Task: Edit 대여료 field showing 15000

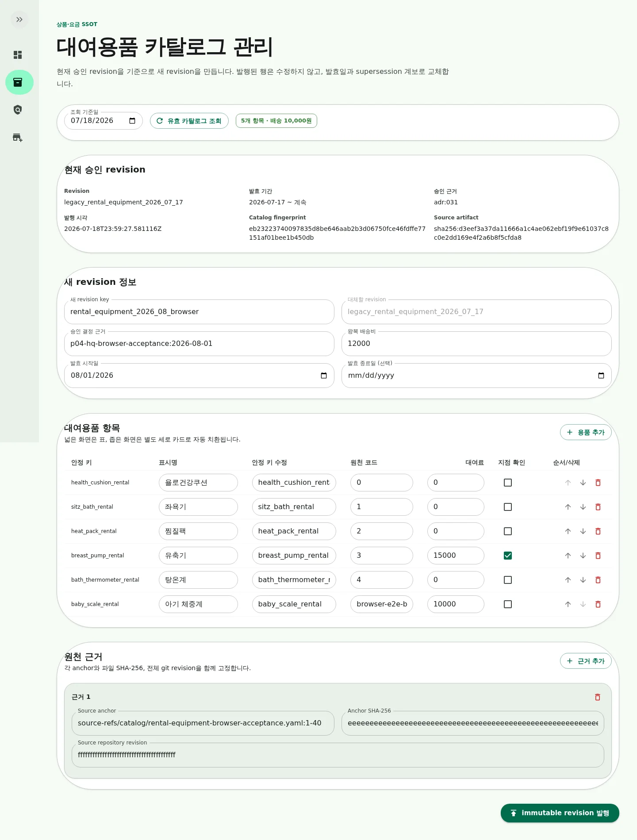Action: click(456, 556)
